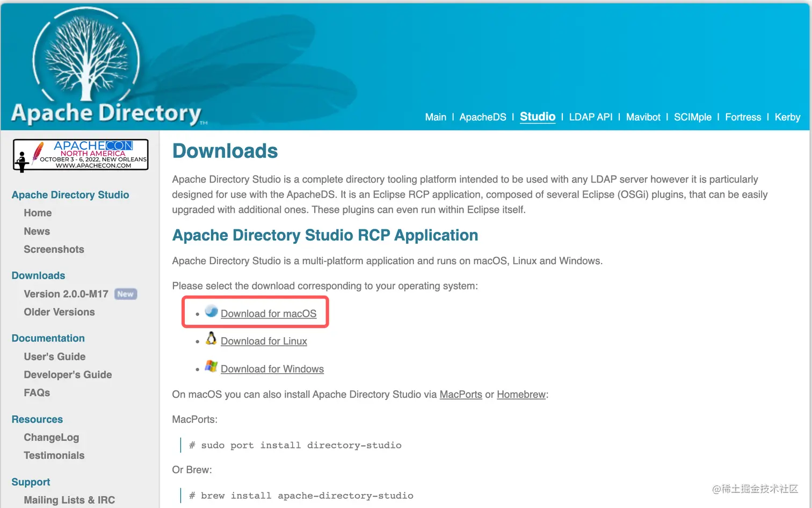Open the SCIMple navigation tab
This screenshot has width=812, height=508.
coord(693,117)
